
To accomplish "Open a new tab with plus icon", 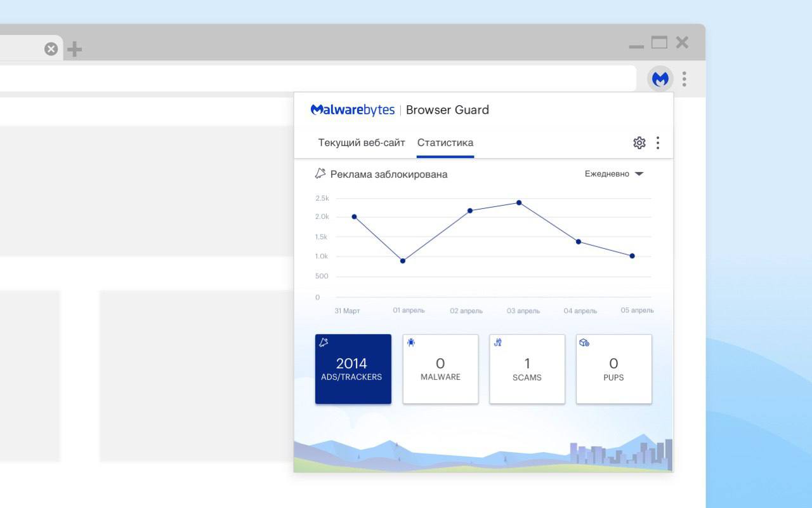I will tap(74, 49).
